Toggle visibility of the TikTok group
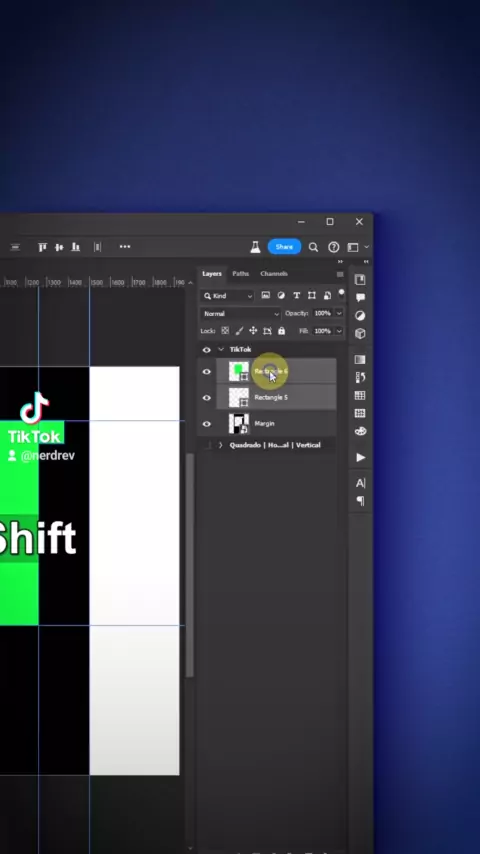Viewport: 480px width, 854px height. pos(206,350)
